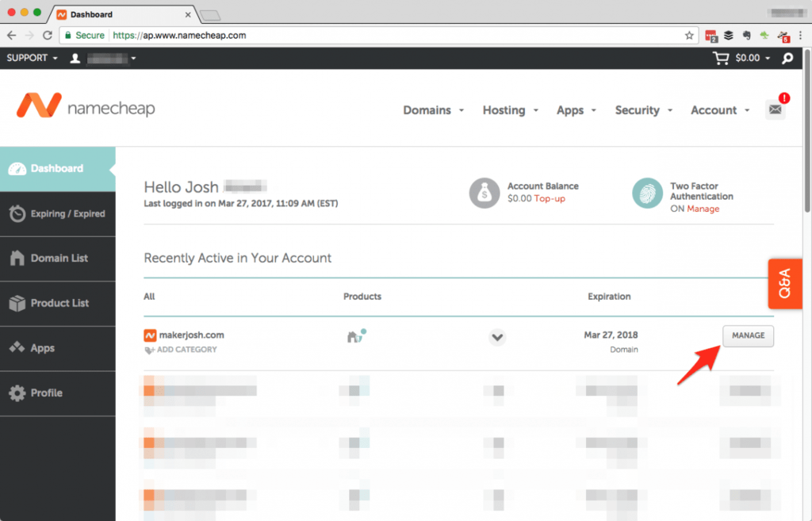Open Product List in sidebar
Screen dimensions: 812x521
pos(57,304)
